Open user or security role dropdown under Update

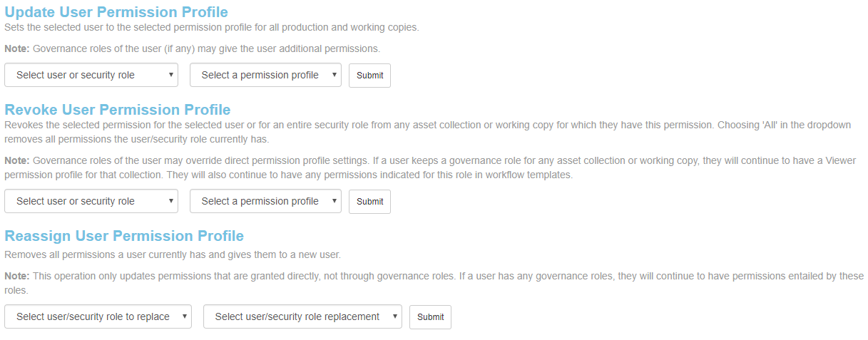pyautogui.click(x=91, y=75)
